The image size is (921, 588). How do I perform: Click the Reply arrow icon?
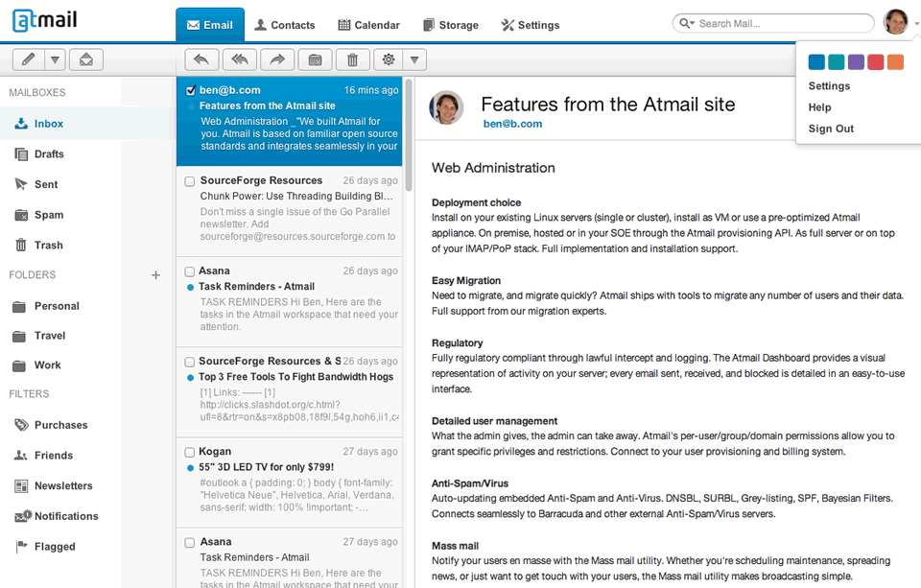201,59
